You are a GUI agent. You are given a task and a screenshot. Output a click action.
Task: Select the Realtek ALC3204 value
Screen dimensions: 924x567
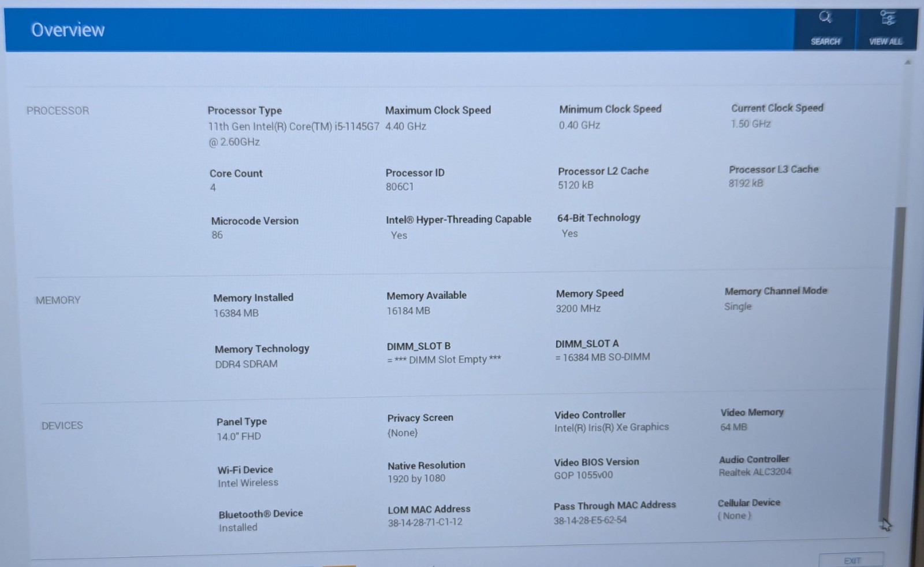click(755, 472)
